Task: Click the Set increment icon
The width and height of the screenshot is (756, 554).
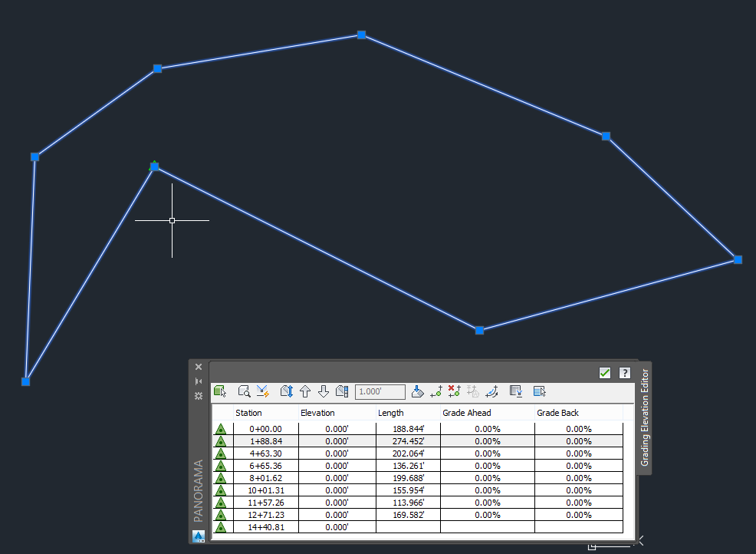Action: (342, 391)
